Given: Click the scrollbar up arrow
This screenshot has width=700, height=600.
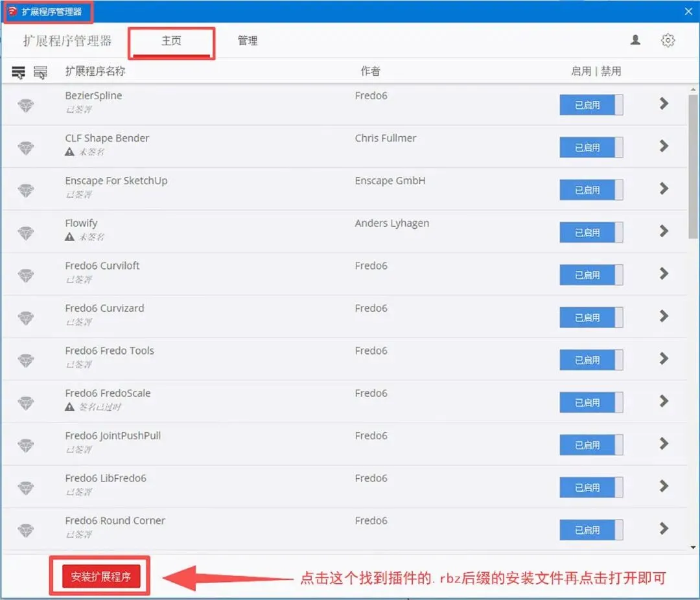Looking at the screenshot, I should tap(693, 89).
